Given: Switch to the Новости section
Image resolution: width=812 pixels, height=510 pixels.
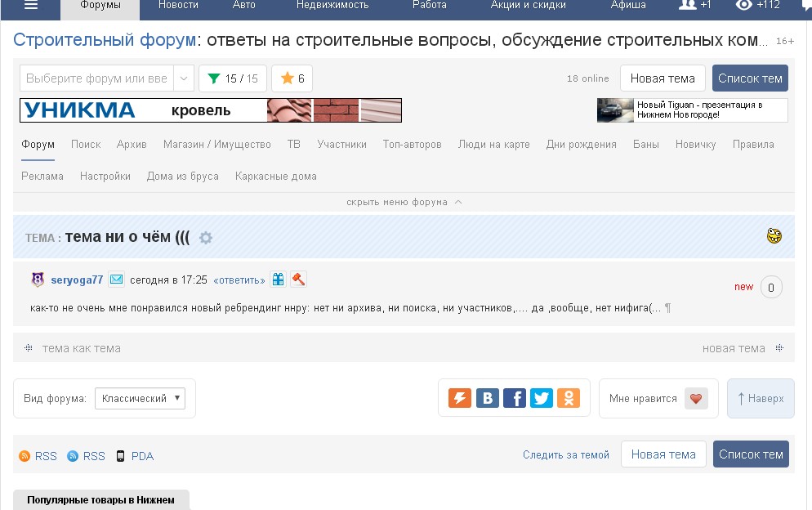Looking at the screenshot, I should [178, 4].
